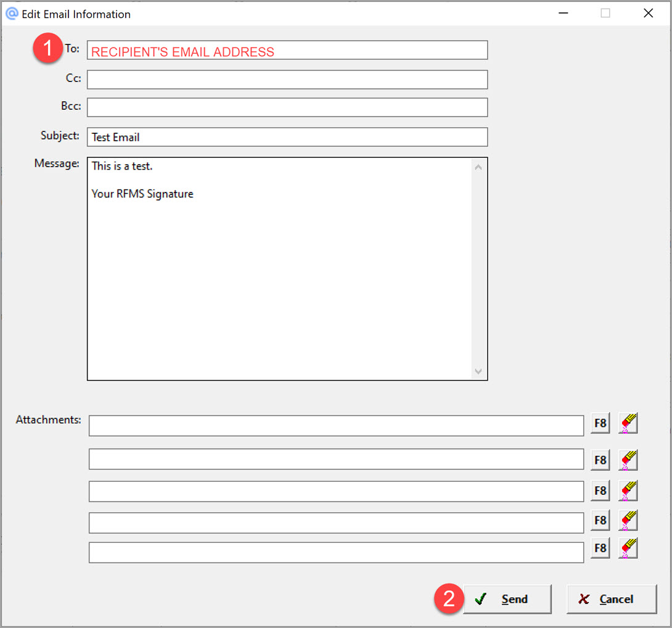Click the eraser icon for first attachment row

click(x=628, y=423)
